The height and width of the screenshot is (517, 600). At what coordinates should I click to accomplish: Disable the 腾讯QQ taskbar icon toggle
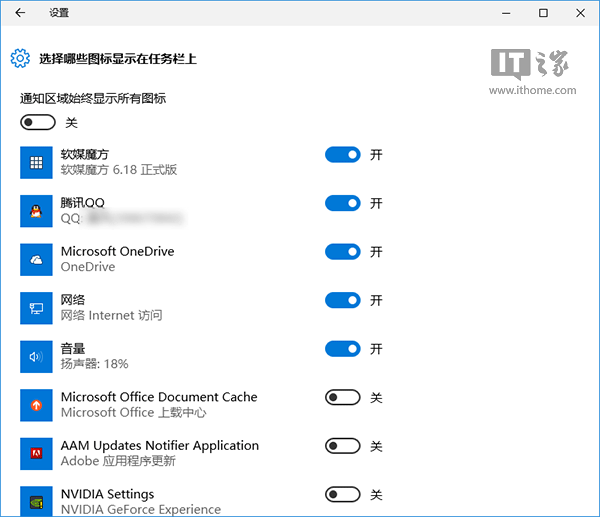point(342,203)
